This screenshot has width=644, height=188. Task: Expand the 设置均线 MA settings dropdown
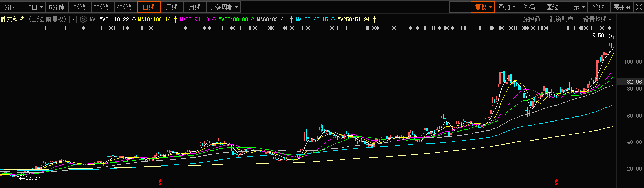pos(597,19)
